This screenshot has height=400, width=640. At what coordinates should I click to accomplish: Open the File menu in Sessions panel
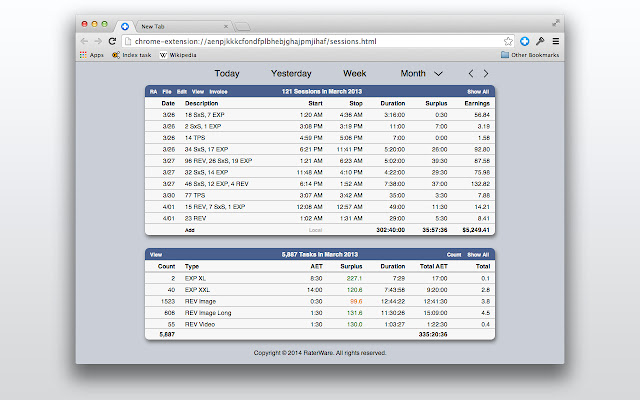pyautogui.click(x=167, y=92)
